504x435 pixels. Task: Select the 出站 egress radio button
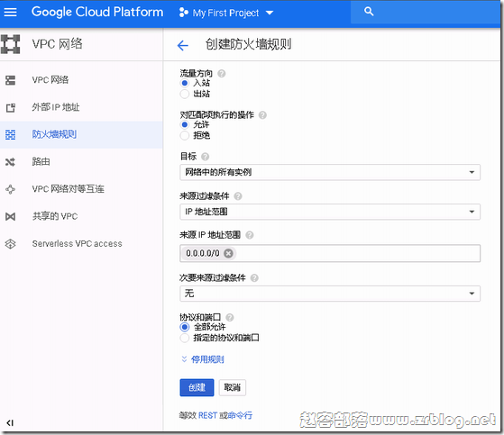pos(185,94)
